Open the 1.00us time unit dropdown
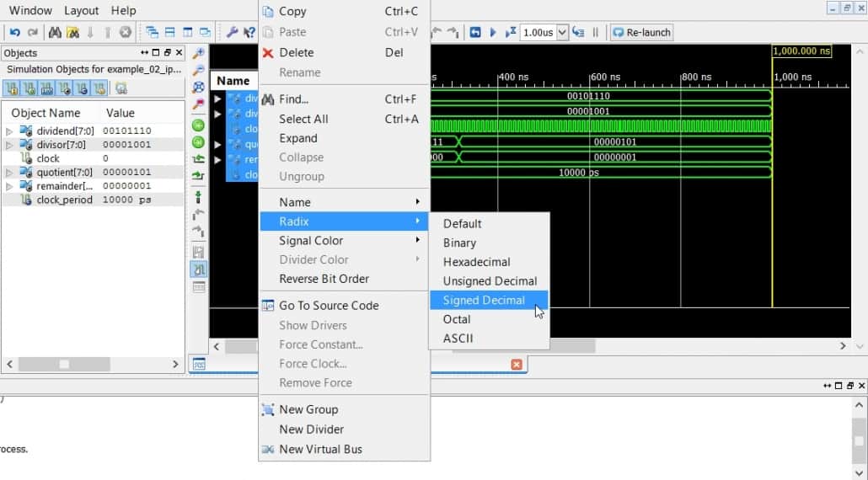Viewport: 868px width, 480px height. coord(562,33)
